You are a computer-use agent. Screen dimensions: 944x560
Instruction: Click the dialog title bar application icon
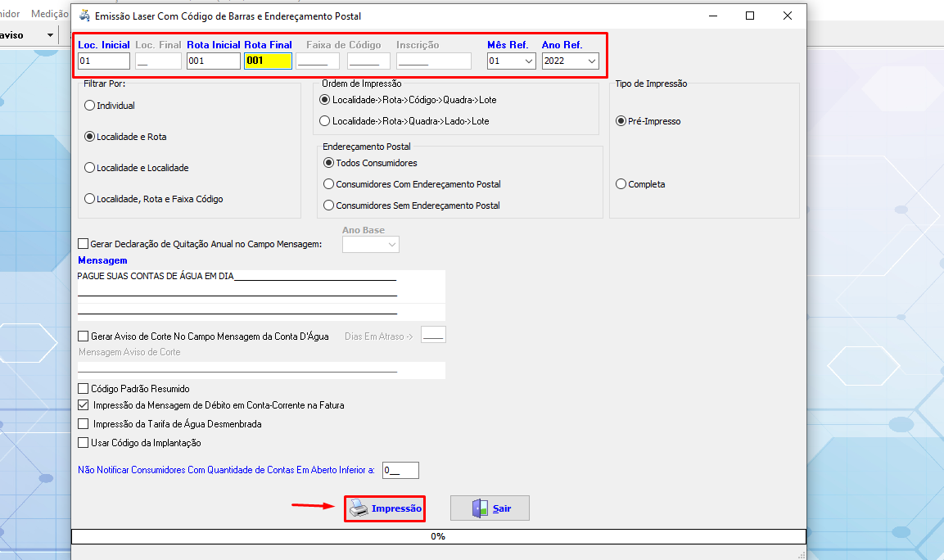(x=84, y=16)
